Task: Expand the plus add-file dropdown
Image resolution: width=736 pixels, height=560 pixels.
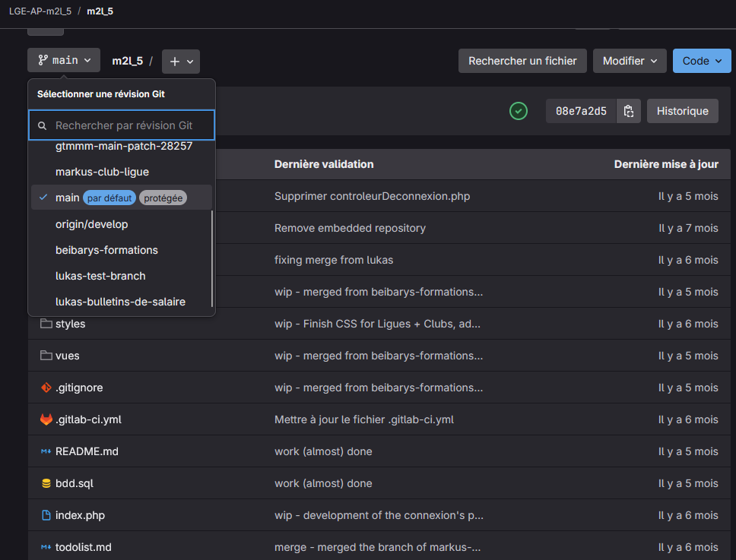Action: click(x=181, y=61)
